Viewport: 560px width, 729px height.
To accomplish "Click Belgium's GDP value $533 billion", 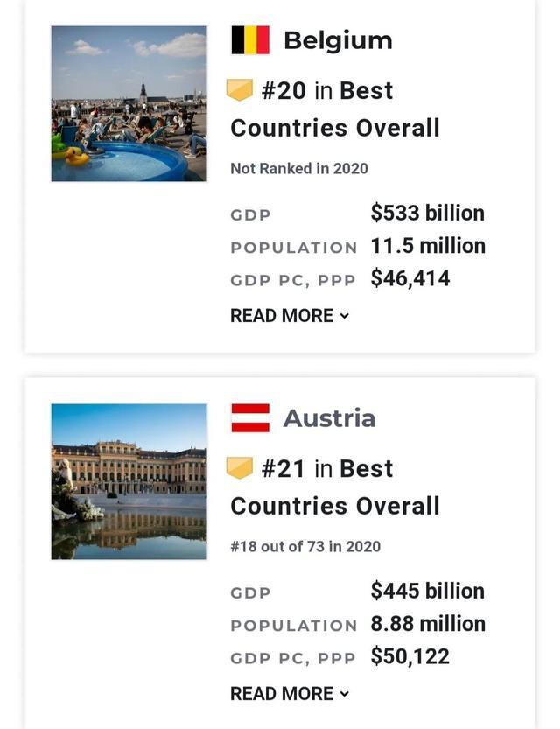I will (429, 212).
